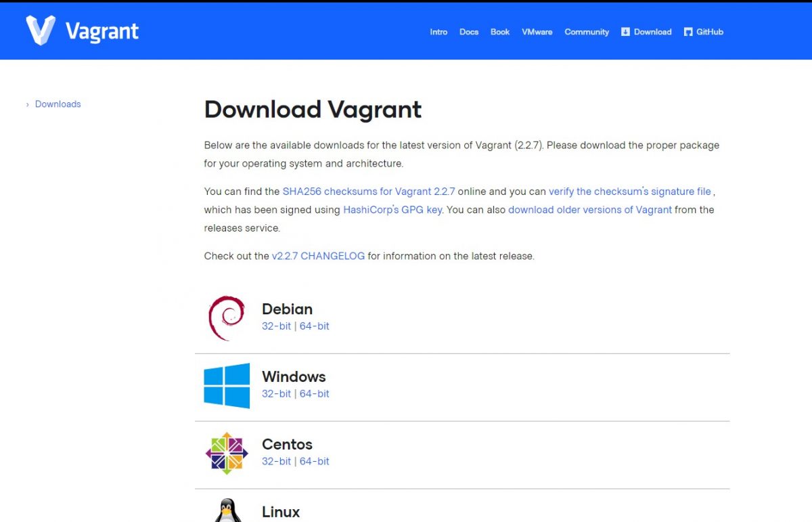Click the Vagrant logo in header
The height and width of the screenshot is (522, 812).
(81, 31)
